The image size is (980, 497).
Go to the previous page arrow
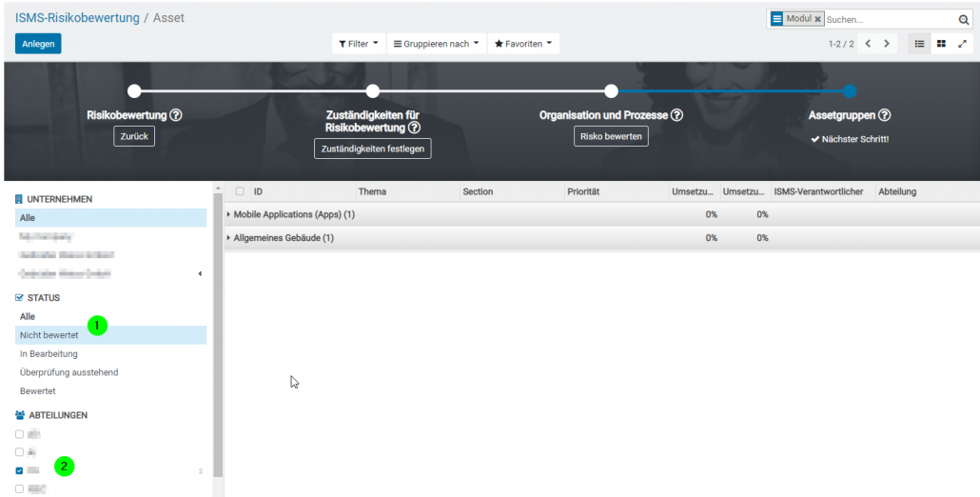868,44
